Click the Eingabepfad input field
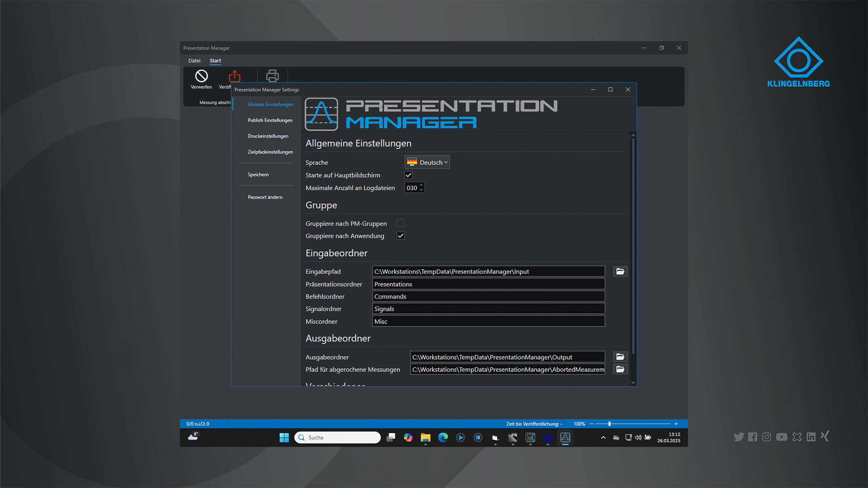This screenshot has height=488, width=868. pyautogui.click(x=488, y=272)
